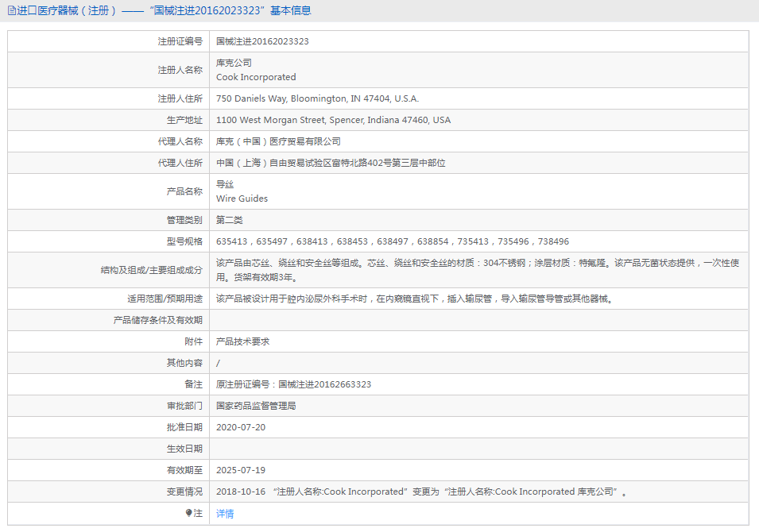Screen dimensions: 759x532
Task: Click the lightbulb icon beside the 注 label
Action: tap(189, 513)
